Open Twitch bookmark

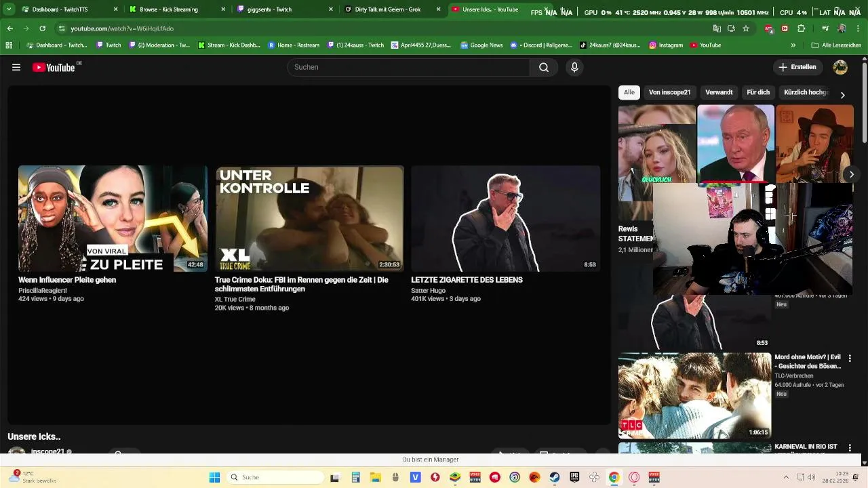tap(108, 45)
